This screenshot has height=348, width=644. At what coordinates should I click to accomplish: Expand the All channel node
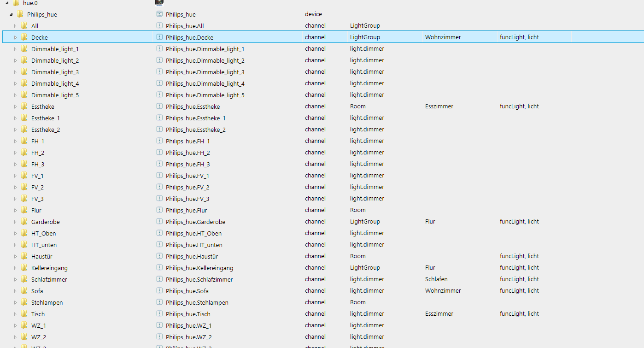[x=15, y=26]
